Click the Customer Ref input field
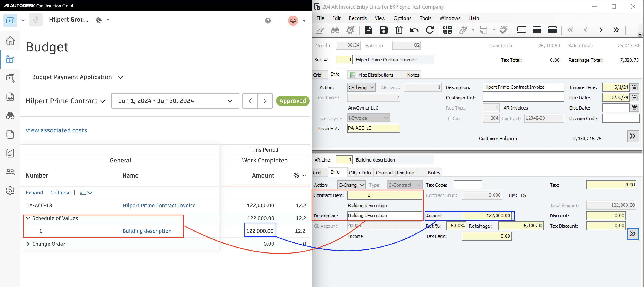The image size is (644, 287). click(523, 97)
